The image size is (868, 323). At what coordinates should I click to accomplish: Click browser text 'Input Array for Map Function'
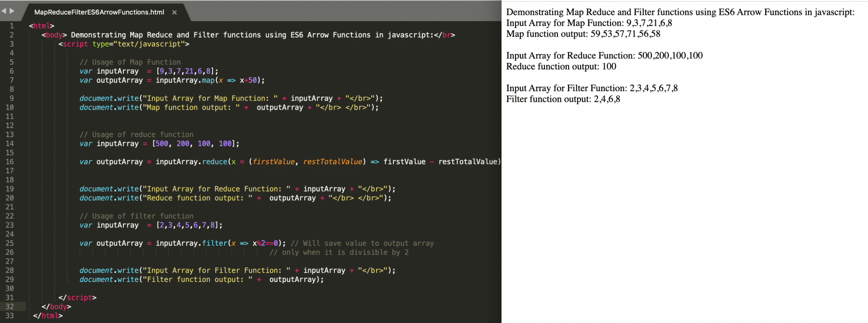pos(565,23)
